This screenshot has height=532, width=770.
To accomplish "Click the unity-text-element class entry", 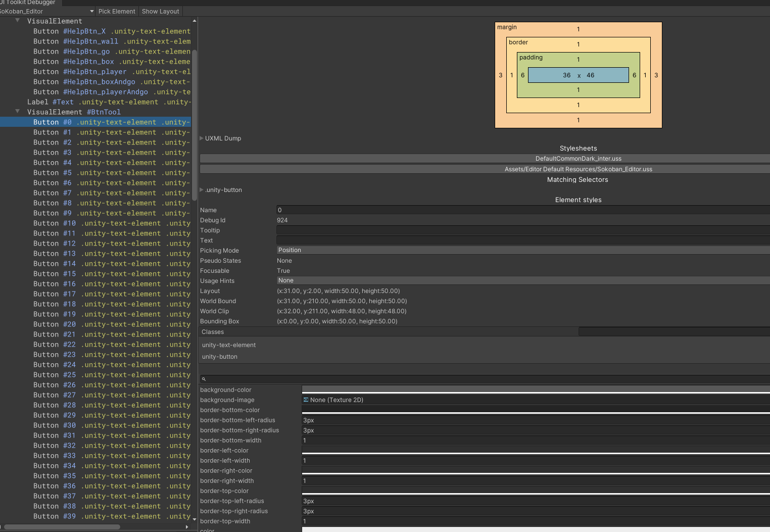I will click(229, 345).
